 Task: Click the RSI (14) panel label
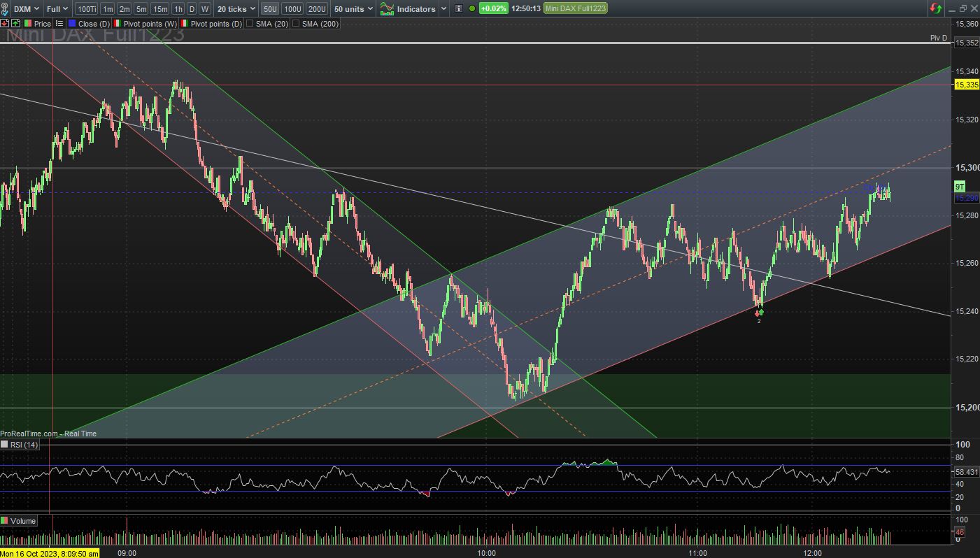click(20, 445)
